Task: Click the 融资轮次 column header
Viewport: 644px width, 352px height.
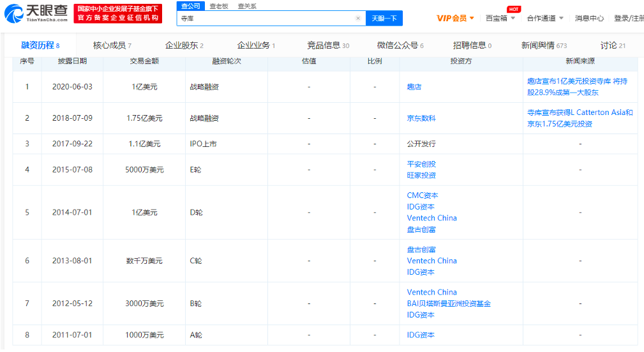Action: (227, 61)
